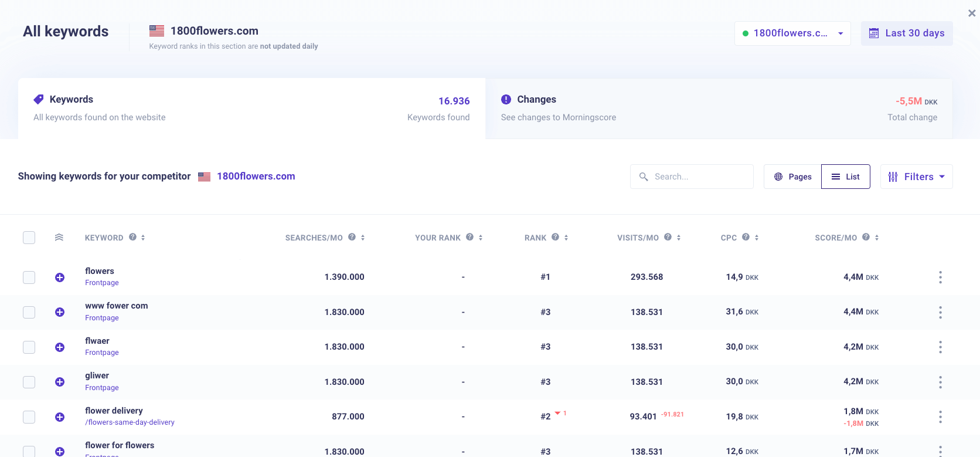This screenshot has width=980, height=457.
Task: Show help for the CPC column
Action: [746, 237]
